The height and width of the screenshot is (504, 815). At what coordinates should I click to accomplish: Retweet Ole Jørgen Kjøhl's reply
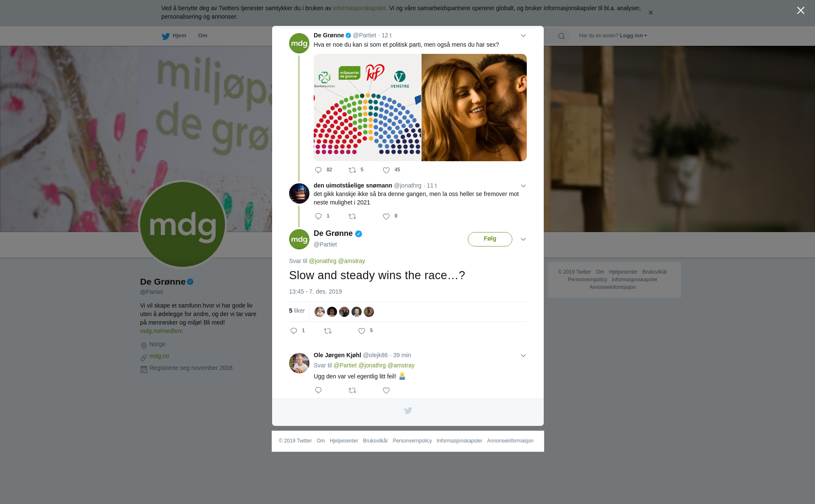coord(352,390)
